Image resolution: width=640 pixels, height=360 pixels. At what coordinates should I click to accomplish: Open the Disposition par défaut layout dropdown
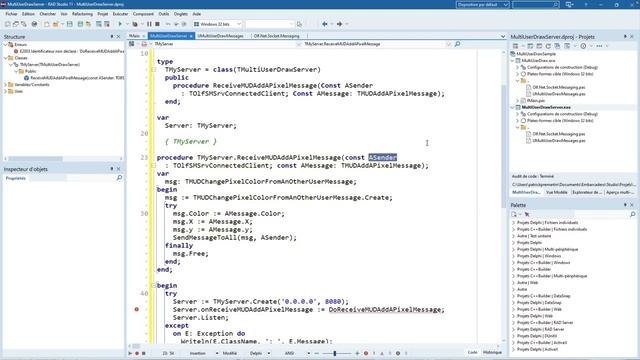click(505, 4)
